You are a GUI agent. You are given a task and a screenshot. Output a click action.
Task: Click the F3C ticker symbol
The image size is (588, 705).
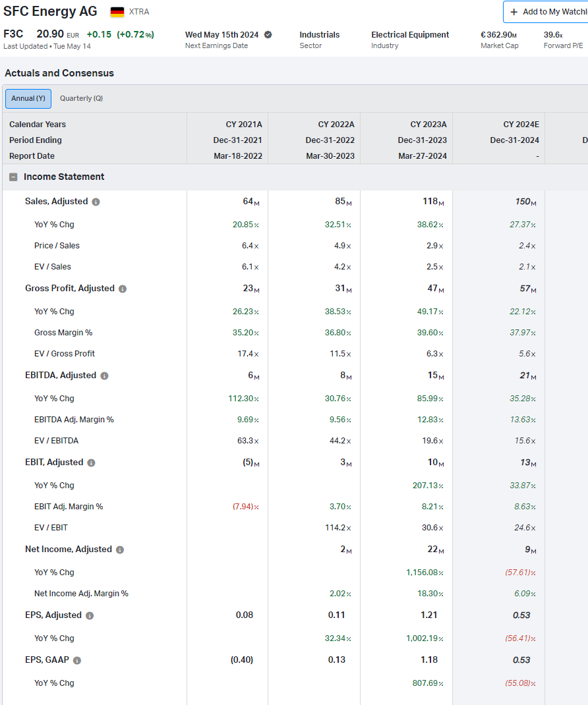(x=13, y=34)
